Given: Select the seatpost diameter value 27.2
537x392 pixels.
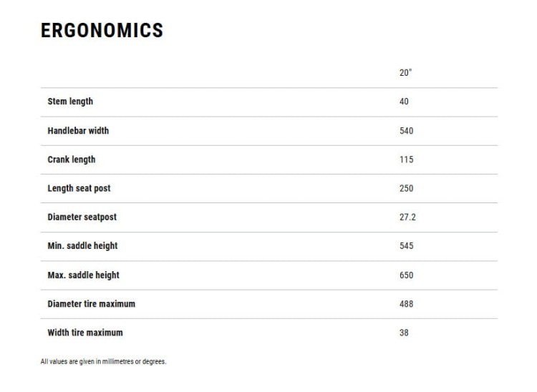Looking at the screenshot, I should (407, 217).
